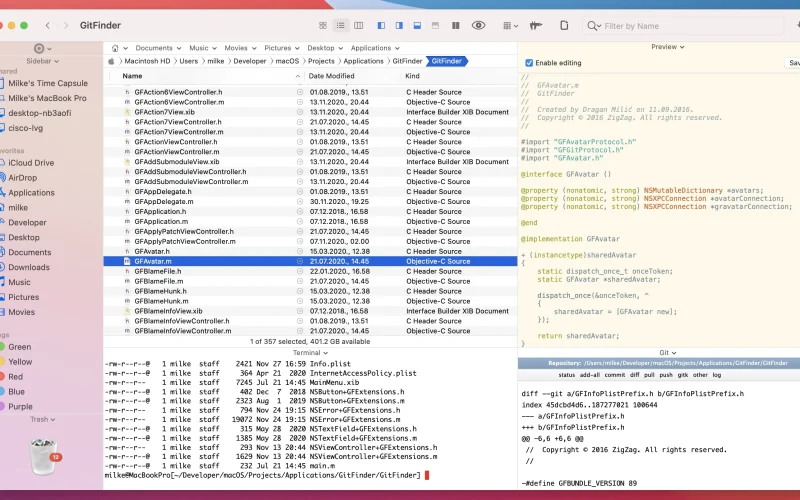The image size is (800, 500).
Task: Select the Red color tag
Action: [15, 377]
